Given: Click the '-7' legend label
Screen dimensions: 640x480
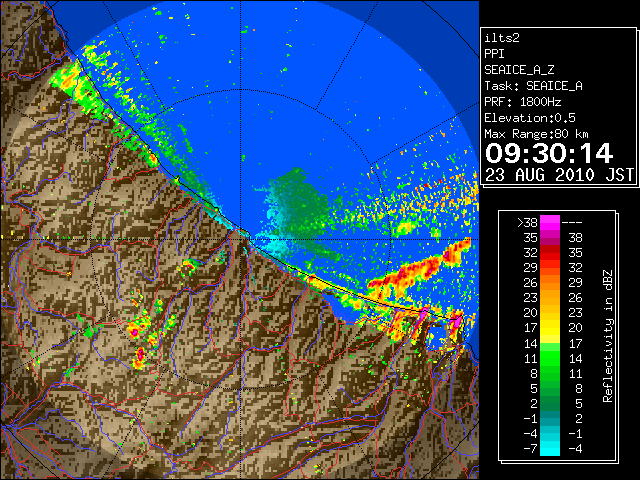Looking at the screenshot, I should pyautogui.click(x=531, y=449).
